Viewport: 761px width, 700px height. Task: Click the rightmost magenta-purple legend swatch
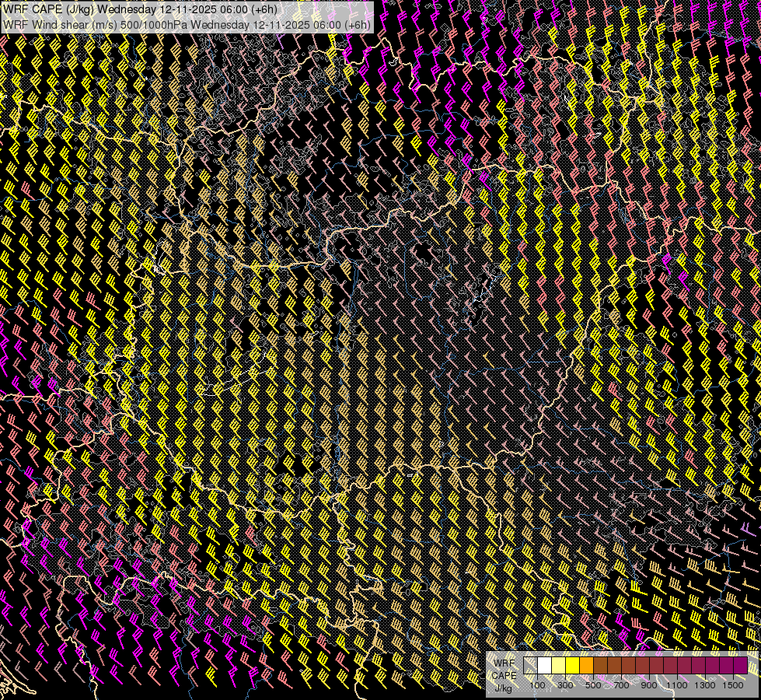pyautogui.click(x=741, y=665)
